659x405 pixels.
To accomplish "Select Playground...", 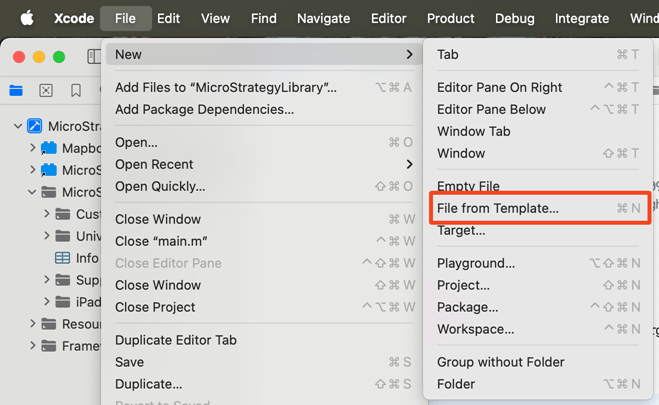I will [538, 263].
